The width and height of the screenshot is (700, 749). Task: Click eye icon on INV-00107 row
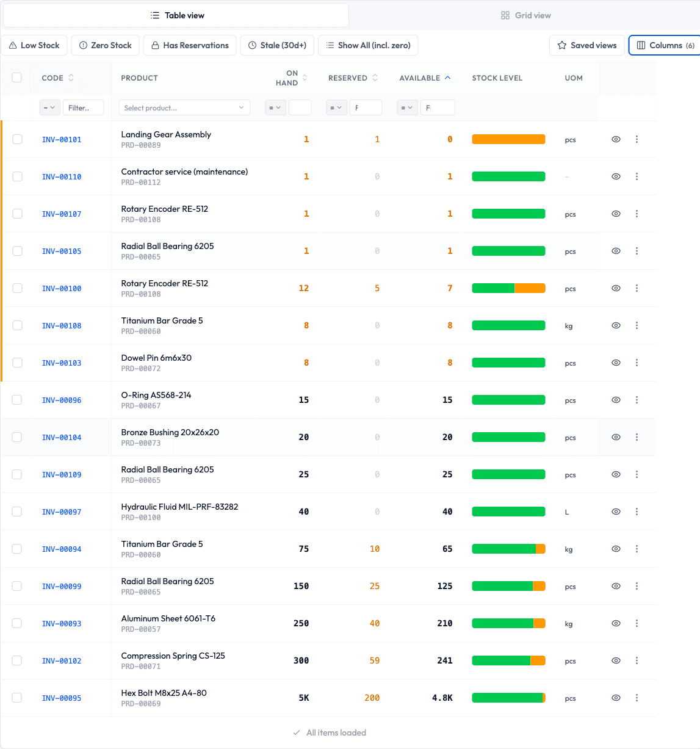[616, 214]
